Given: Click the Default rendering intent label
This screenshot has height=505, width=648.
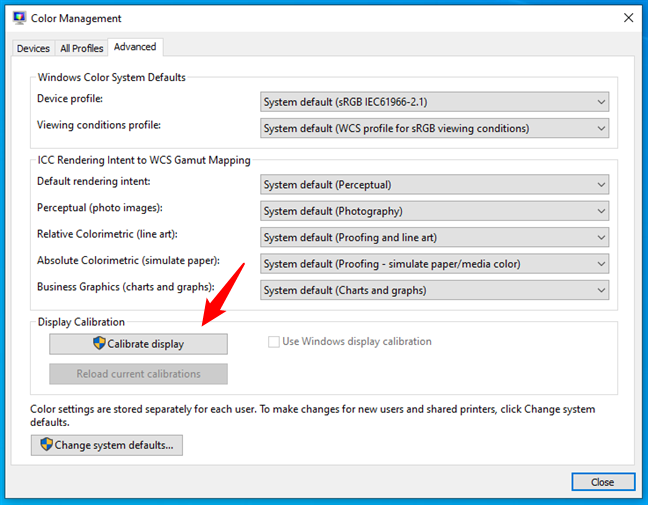Looking at the screenshot, I should click(x=94, y=181).
